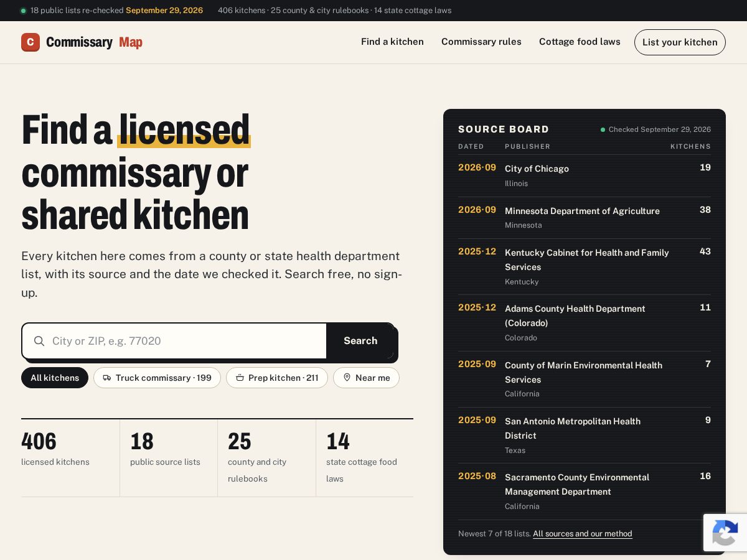Open Commissary rules in navigation

481,42
